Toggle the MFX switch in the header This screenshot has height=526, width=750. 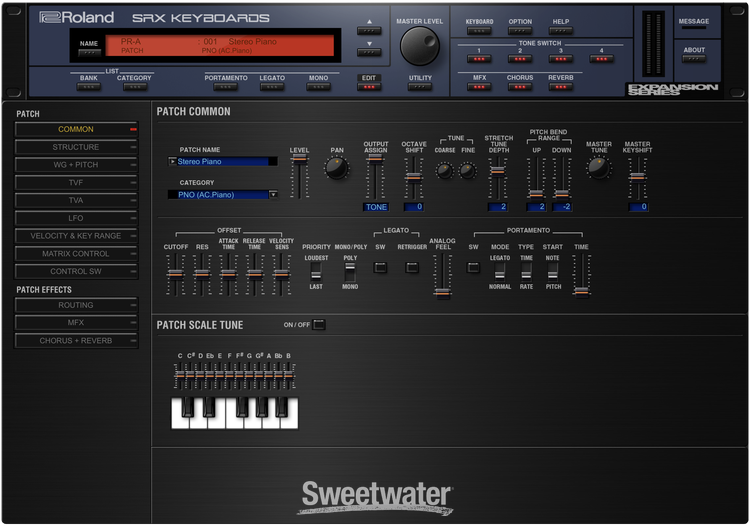pos(479,87)
